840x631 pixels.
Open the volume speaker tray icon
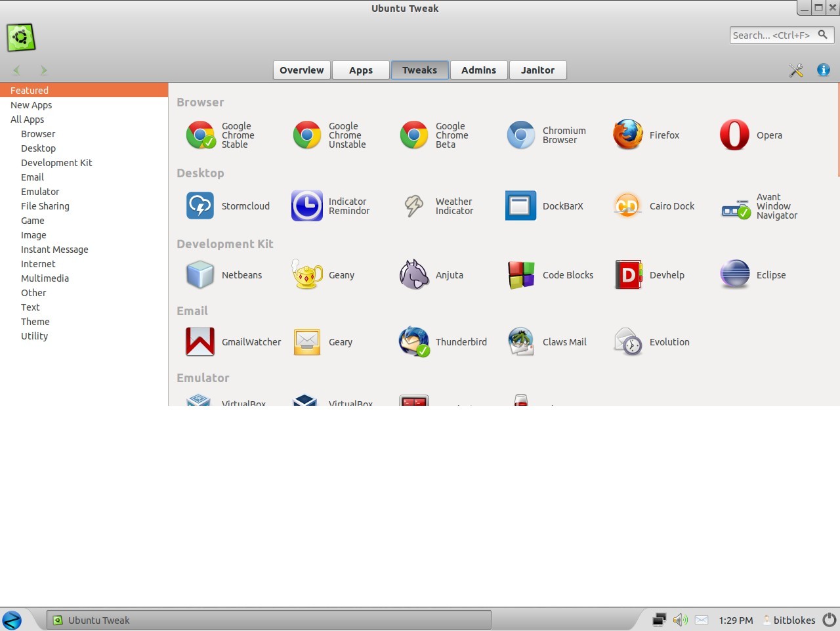tap(681, 620)
